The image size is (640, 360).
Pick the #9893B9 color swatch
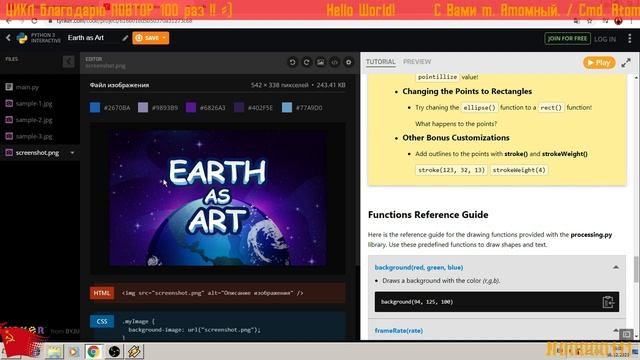tap(143, 107)
